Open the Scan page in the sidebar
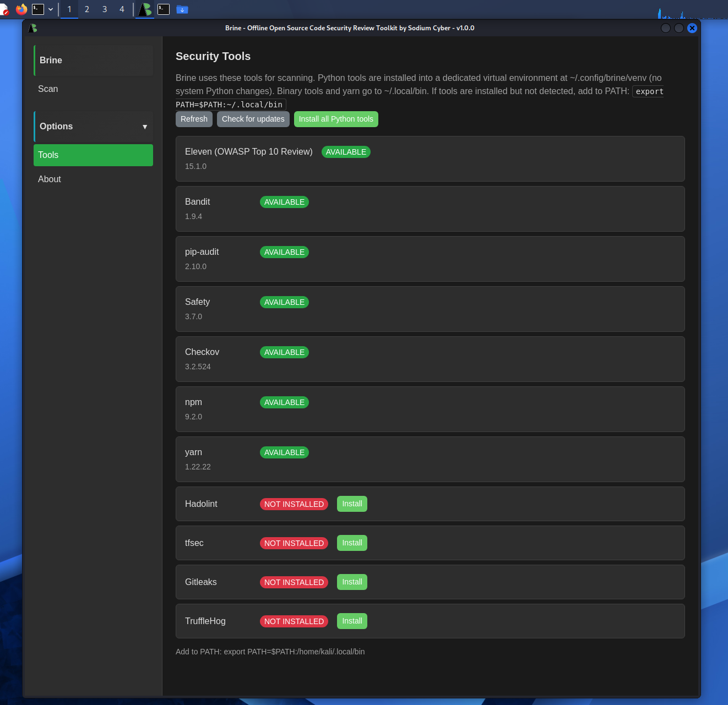This screenshot has width=728, height=705. pyautogui.click(x=48, y=89)
